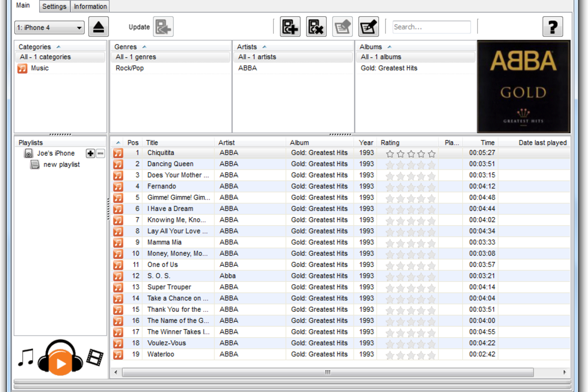588x392 pixels.
Task: Click the ABBA Gold album cover
Action: [523, 86]
